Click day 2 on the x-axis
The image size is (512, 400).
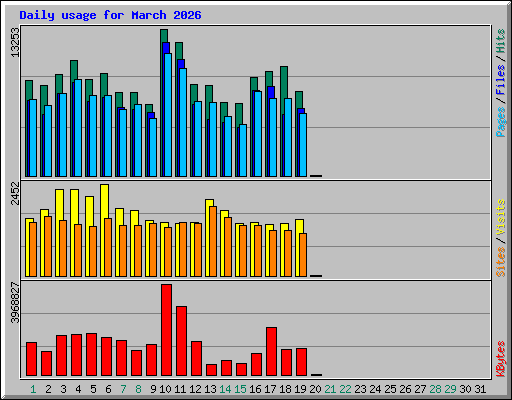48,389
